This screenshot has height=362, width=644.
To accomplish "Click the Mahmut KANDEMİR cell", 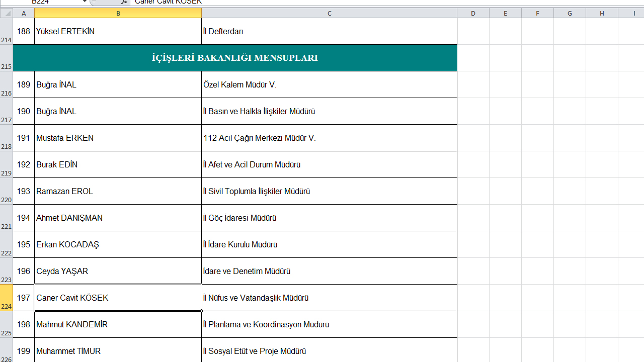I will pos(118,324).
